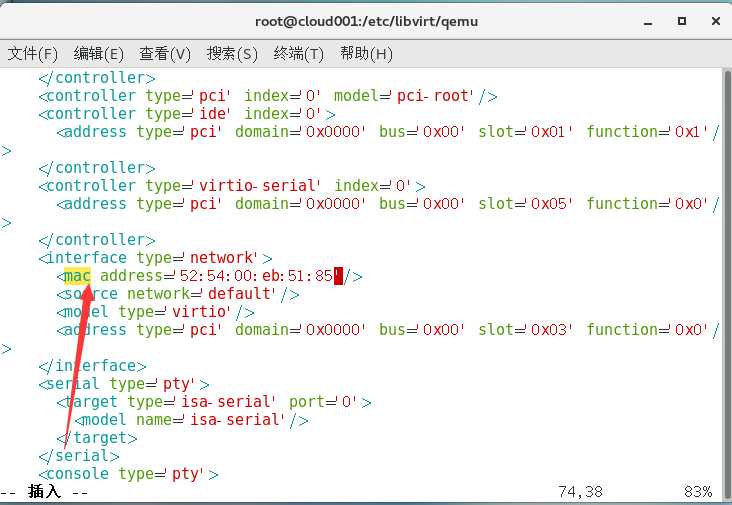This screenshot has width=732, height=505.
Task: Open the 文件(F) menu
Action: pyautogui.click(x=33, y=54)
